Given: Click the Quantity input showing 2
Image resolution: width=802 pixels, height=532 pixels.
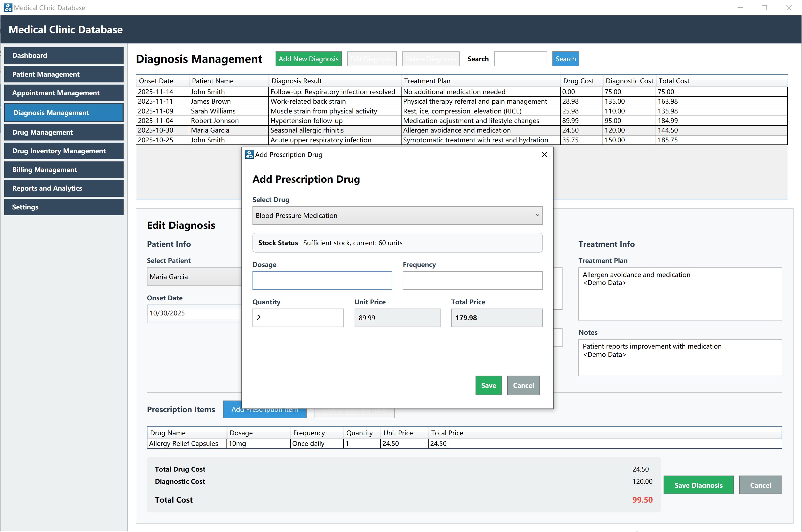Looking at the screenshot, I should (x=298, y=318).
